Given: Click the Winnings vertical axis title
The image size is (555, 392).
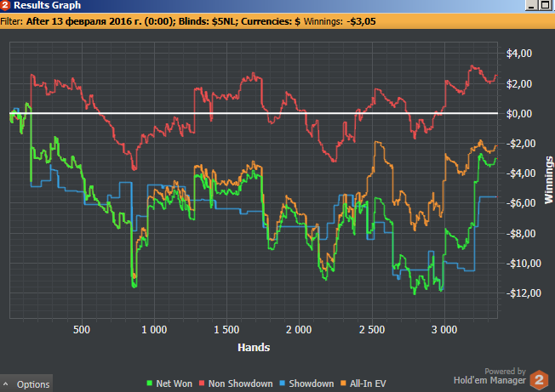Looking at the screenshot, I should pyautogui.click(x=549, y=180).
